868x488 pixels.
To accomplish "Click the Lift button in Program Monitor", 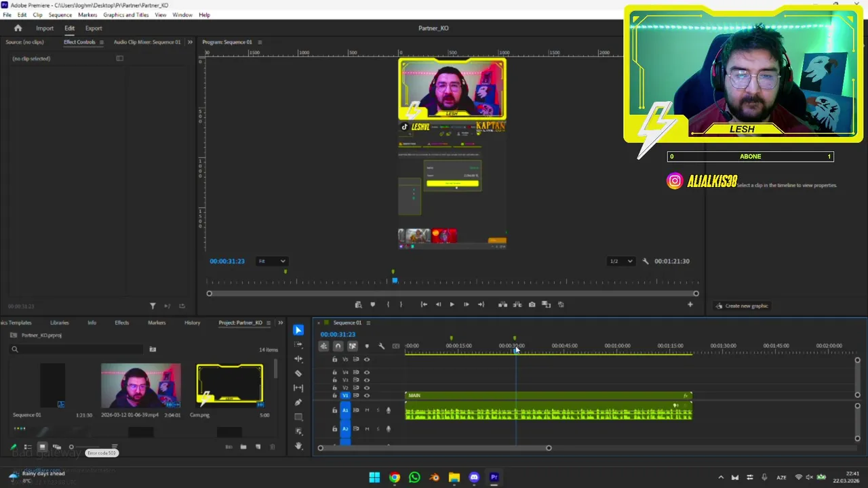I will point(502,304).
